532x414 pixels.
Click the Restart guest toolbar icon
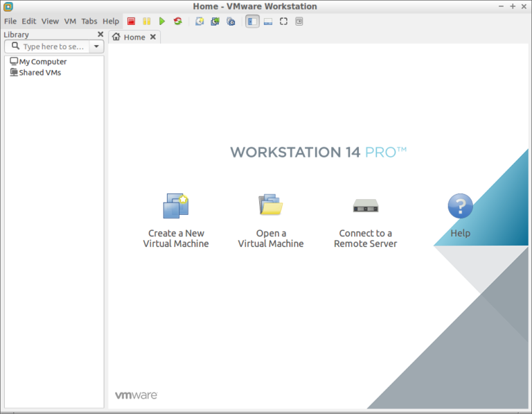(x=178, y=21)
